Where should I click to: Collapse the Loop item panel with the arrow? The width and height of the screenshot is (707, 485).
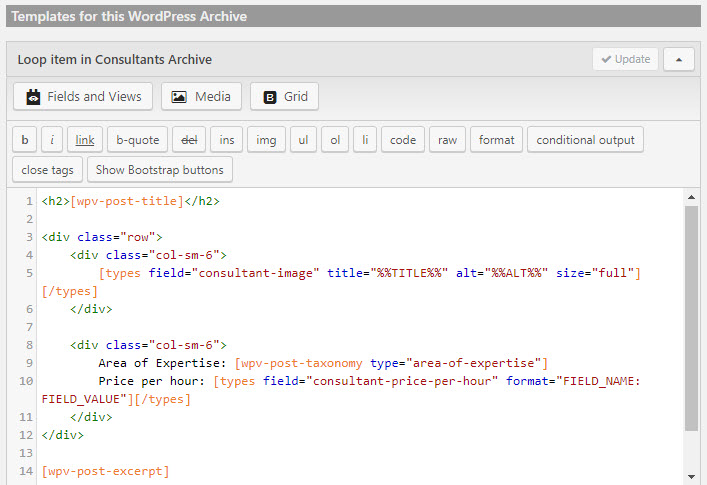(679, 59)
